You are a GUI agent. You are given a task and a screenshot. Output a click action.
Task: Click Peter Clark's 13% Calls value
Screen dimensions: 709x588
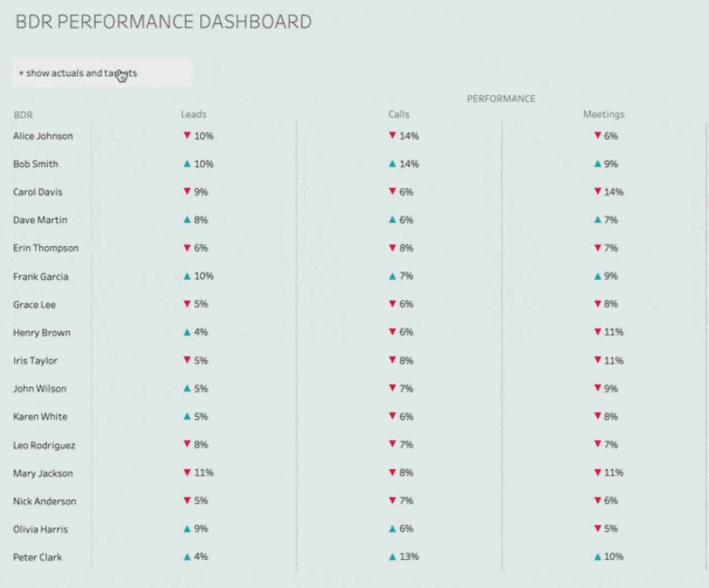point(409,556)
